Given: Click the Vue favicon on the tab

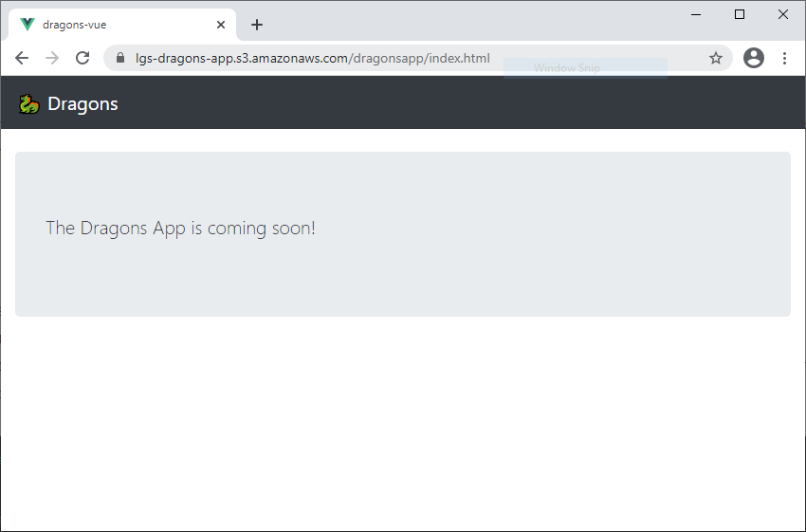Looking at the screenshot, I should click(x=27, y=25).
